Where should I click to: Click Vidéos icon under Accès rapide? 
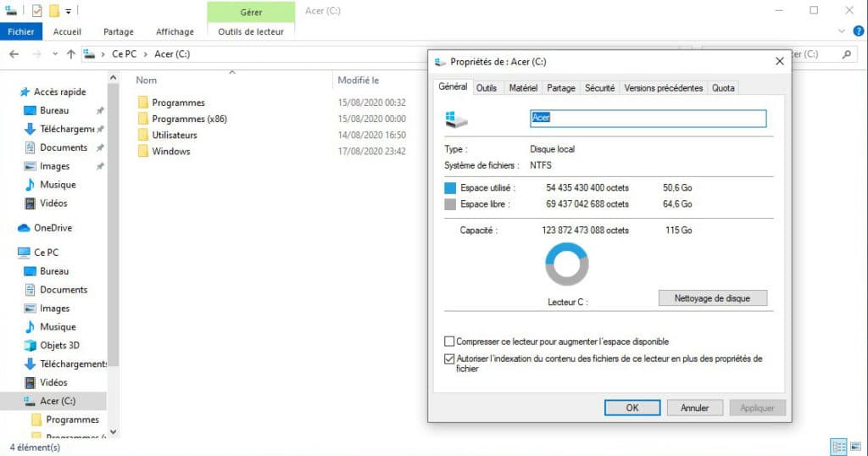[30, 203]
